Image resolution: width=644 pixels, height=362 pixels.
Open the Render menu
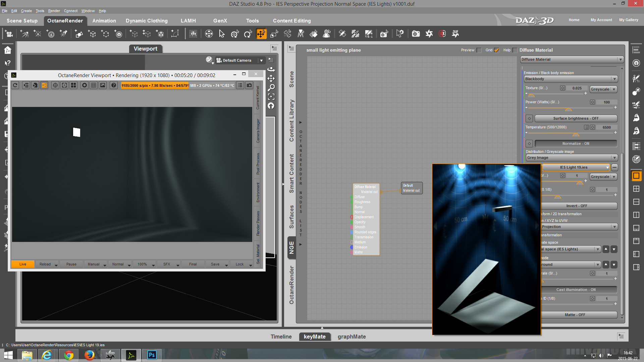[x=54, y=11]
